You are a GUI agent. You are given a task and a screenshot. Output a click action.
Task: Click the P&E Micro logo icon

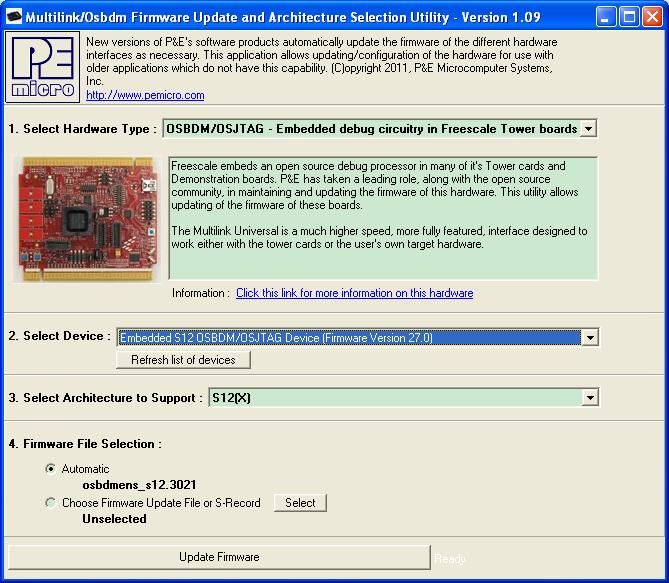pyautogui.click(x=42, y=67)
